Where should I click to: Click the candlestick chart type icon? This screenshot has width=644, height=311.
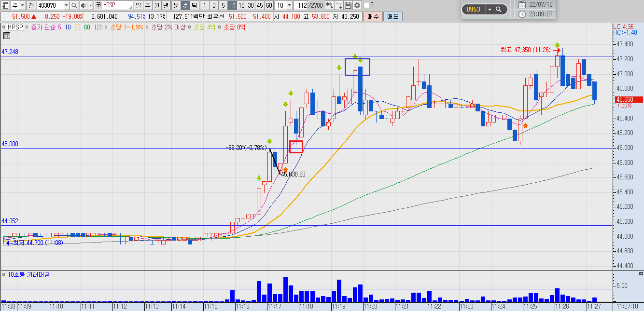[330, 5]
